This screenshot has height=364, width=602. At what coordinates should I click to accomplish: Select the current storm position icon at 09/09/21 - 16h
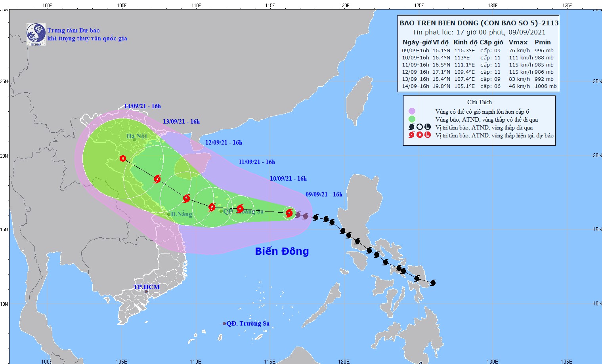pos(289,213)
